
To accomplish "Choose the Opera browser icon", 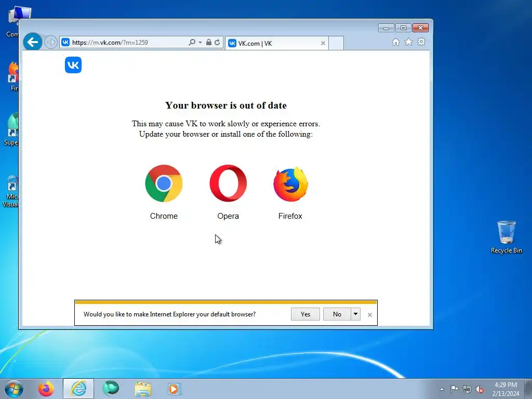I will pyautogui.click(x=228, y=183).
